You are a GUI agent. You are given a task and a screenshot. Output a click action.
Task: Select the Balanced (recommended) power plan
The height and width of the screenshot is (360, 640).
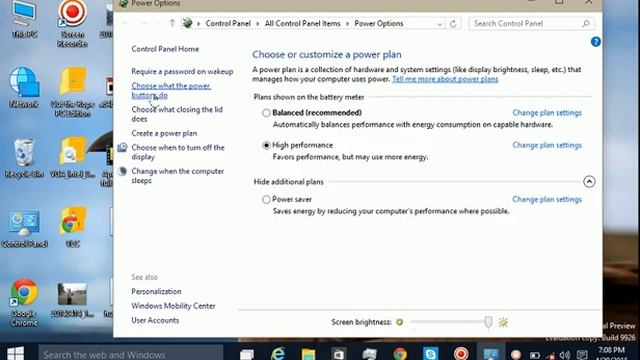click(x=266, y=113)
